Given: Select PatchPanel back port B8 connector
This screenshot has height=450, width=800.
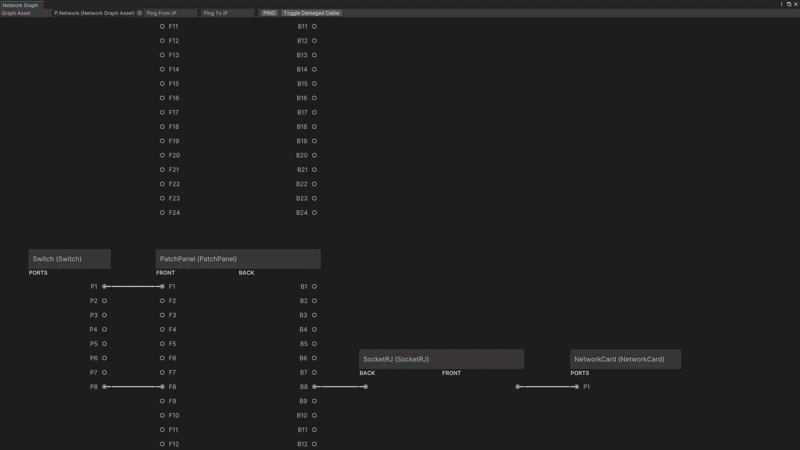Looking at the screenshot, I should (x=314, y=387).
